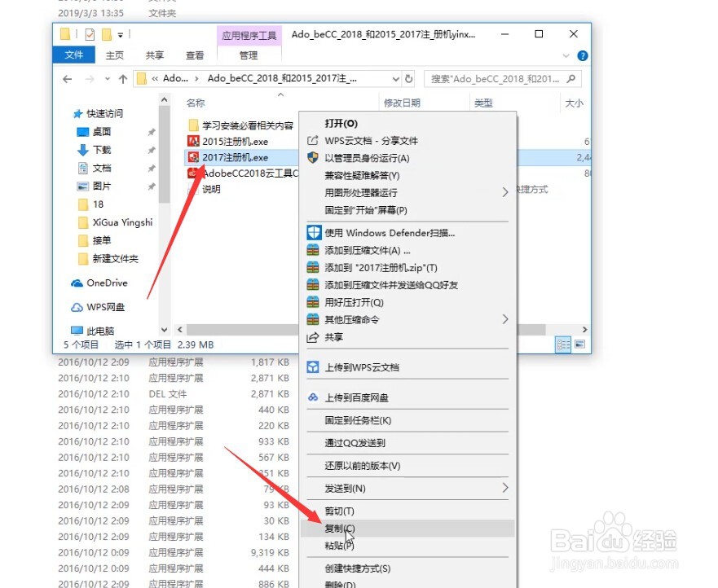Click the Share (共享) icon in the menu
Image resolution: width=718 pixels, height=588 pixels.
pyautogui.click(x=313, y=337)
